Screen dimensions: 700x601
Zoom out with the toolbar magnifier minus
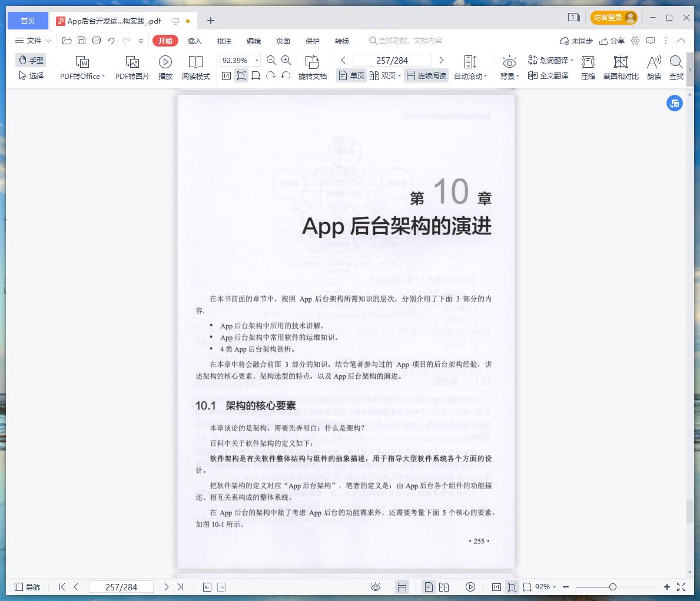[x=271, y=60]
